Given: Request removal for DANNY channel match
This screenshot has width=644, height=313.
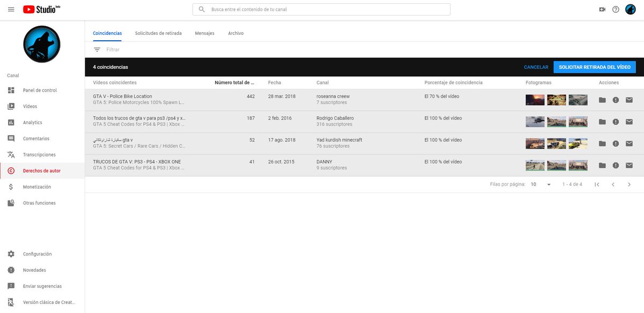Looking at the screenshot, I should 616,165.
